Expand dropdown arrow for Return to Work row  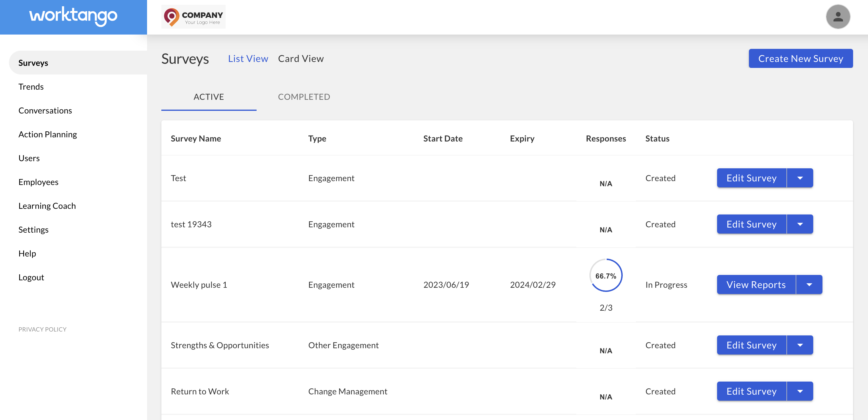[x=800, y=391]
